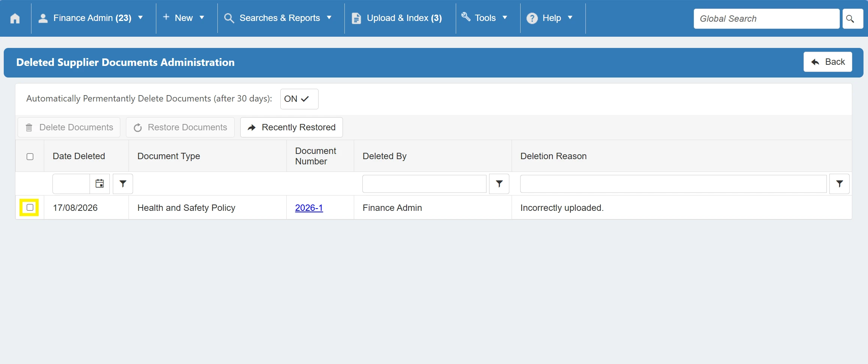
Task: Tick the select-all header checkbox
Action: coord(30,157)
